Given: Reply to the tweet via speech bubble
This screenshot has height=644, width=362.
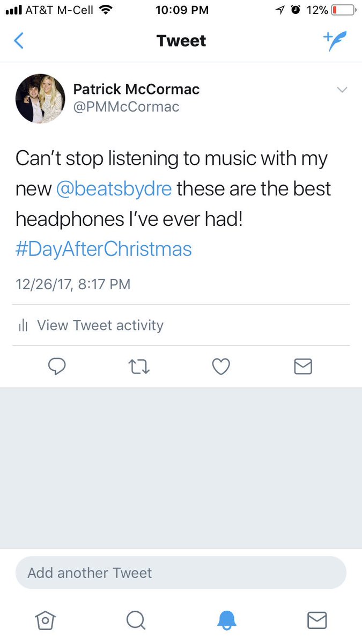Looking at the screenshot, I should [x=57, y=367].
